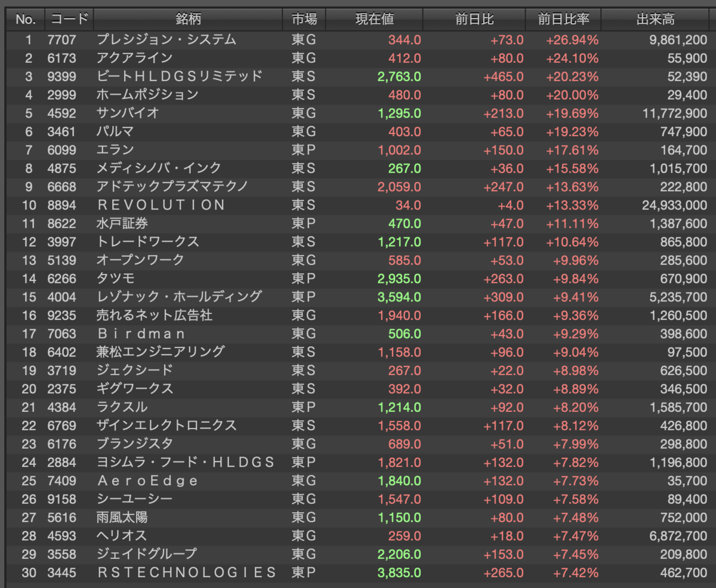Click stock code 9399
716x588 pixels.
pos(62,76)
